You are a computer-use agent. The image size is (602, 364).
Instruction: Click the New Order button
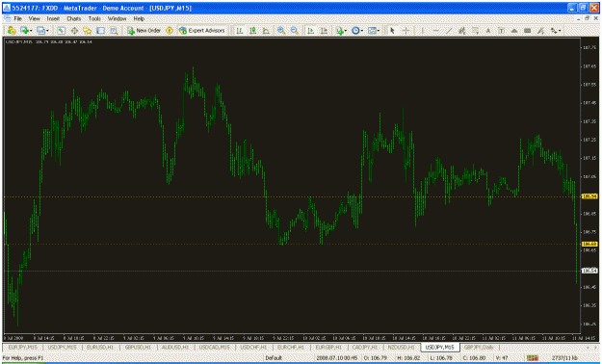coord(144,31)
